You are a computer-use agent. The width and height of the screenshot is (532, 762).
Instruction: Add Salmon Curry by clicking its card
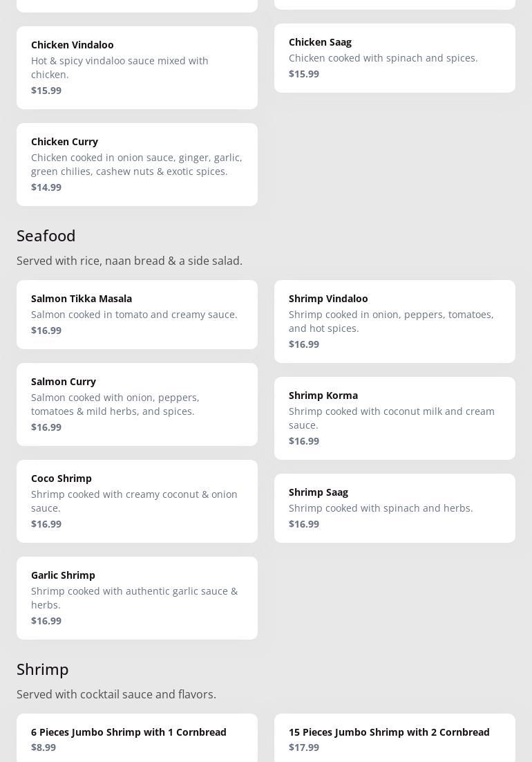click(137, 404)
